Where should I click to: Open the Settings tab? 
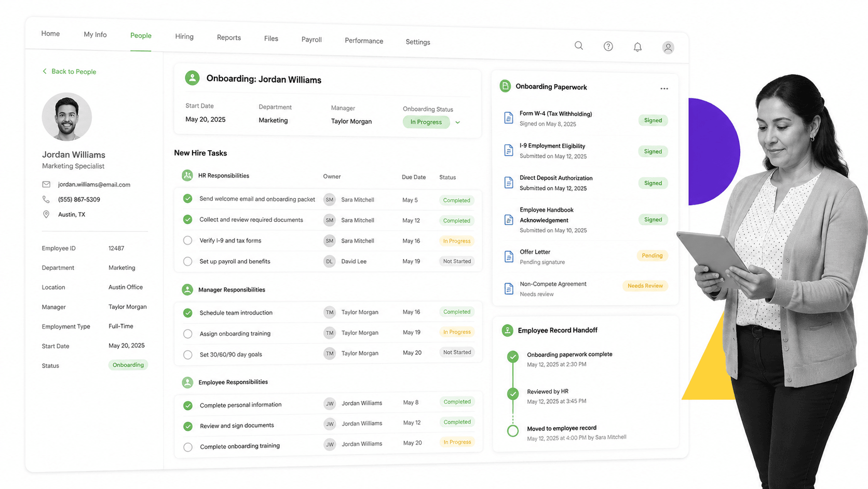[x=418, y=42]
